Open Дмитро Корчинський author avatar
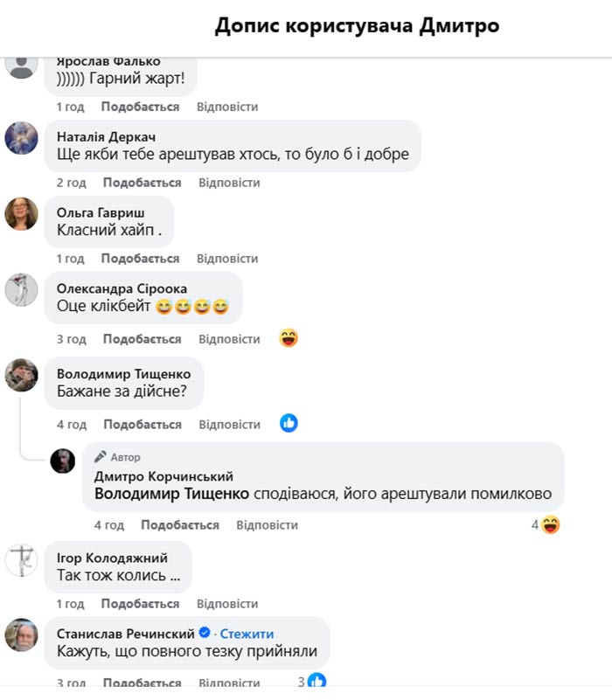This screenshot has height=700, width=612. 63,461
